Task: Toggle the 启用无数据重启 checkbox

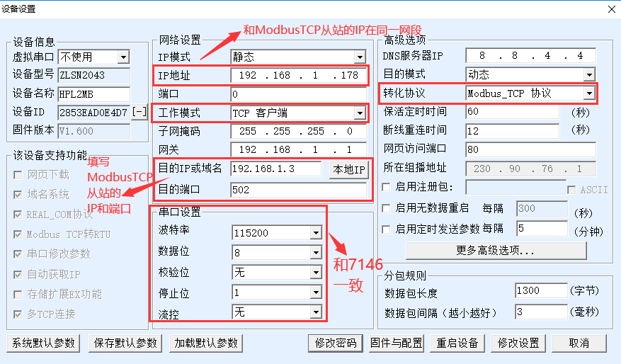Action: 386,208
